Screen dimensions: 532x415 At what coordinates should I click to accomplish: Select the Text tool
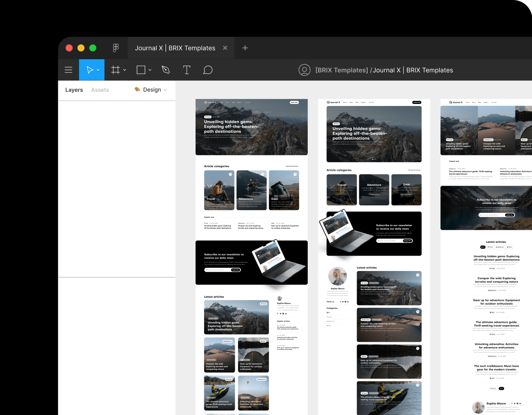click(x=187, y=70)
